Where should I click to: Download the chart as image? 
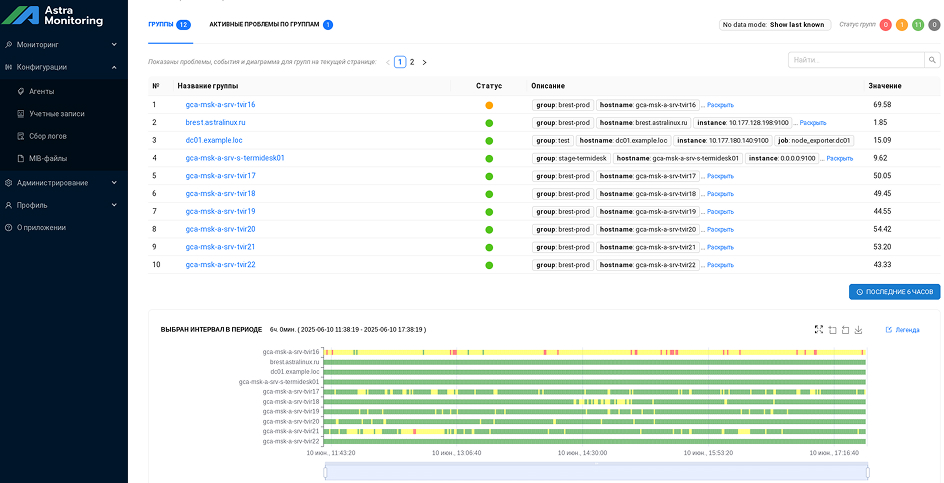(859, 329)
